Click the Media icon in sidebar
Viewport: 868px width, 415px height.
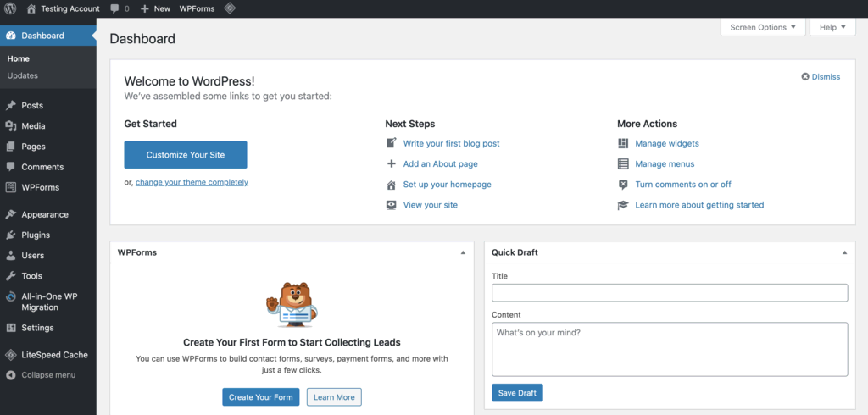11,126
